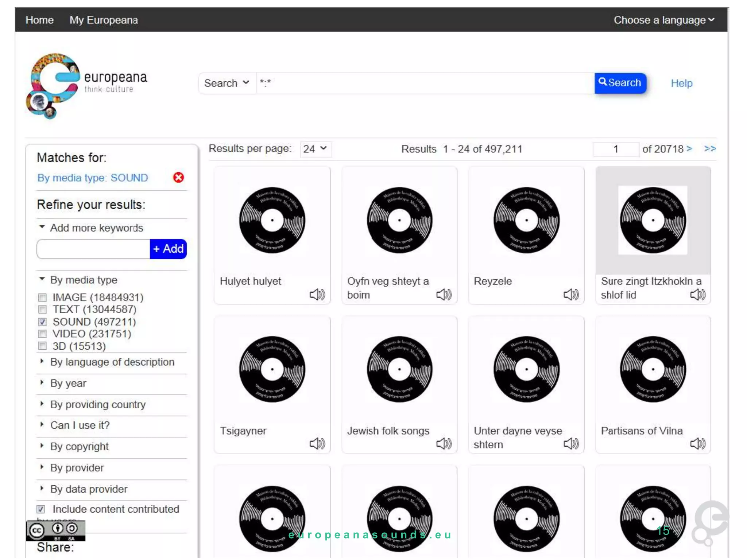Click the add keywords input field
The height and width of the screenshot is (560, 747).
(93, 249)
